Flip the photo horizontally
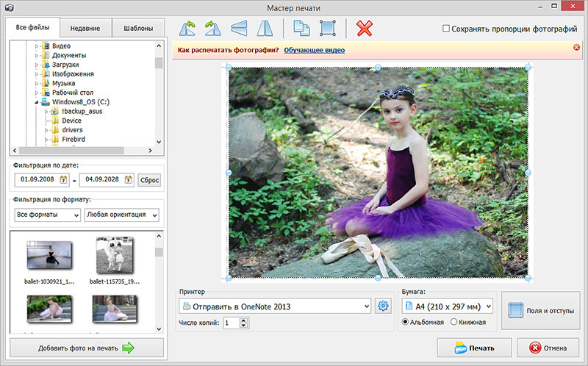Image resolution: width=588 pixels, height=366 pixels. (263, 29)
